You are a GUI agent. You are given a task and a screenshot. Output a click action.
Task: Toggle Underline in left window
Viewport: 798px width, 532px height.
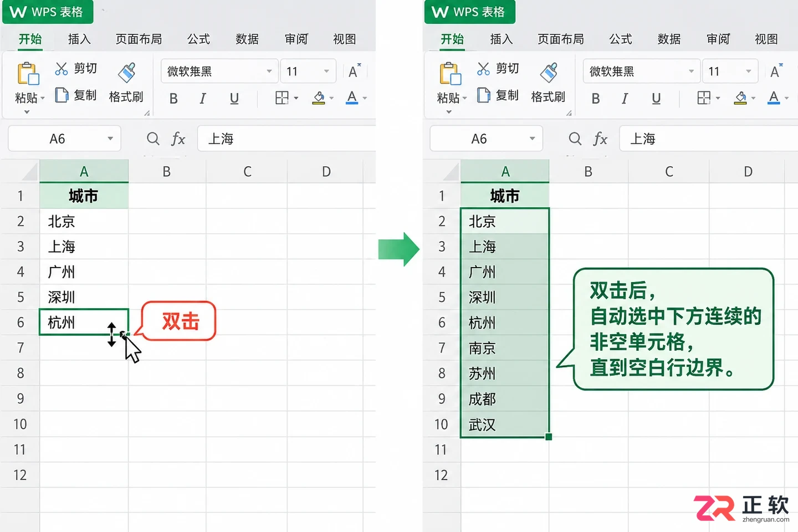pos(234,99)
